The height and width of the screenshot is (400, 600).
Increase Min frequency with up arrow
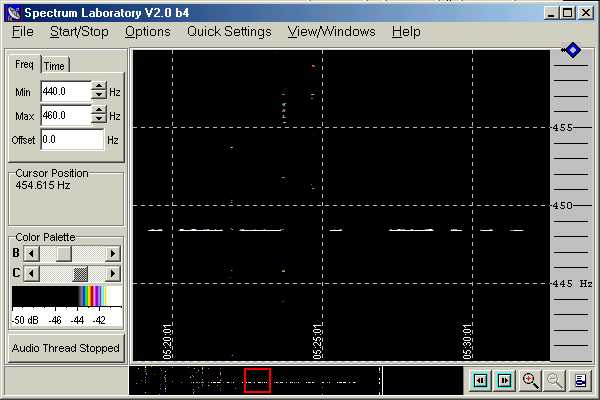coord(99,86)
